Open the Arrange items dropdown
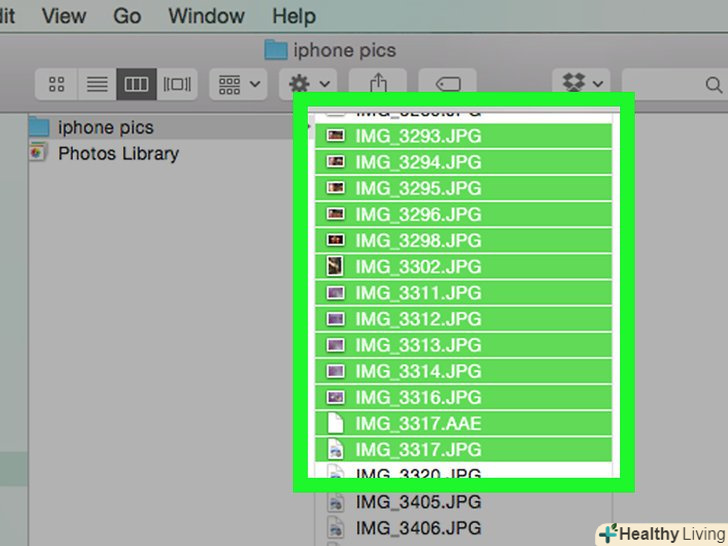This screenshot has width=728, height=546. pos(238,84)
